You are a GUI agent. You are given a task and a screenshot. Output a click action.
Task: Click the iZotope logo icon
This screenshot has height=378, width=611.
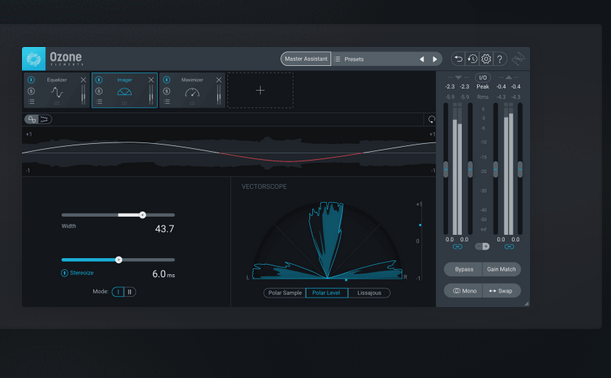(x=518, y=59)
